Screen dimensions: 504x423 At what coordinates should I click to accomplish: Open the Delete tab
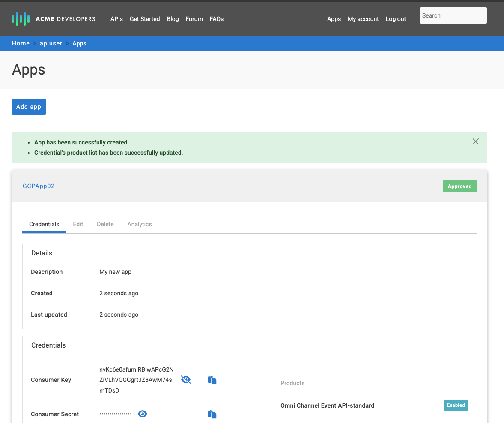[105, 224]
